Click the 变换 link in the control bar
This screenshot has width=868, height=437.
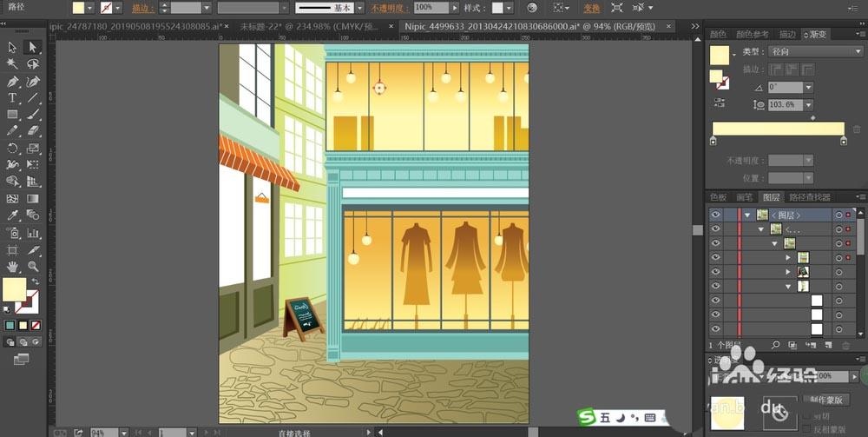pos(591,8)
